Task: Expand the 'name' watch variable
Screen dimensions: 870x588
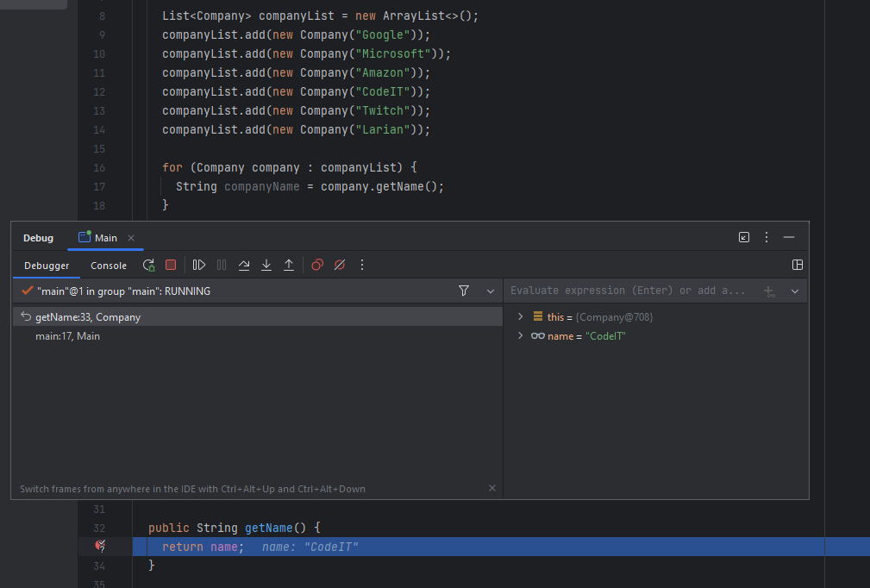Action: [x=520, y=336]
